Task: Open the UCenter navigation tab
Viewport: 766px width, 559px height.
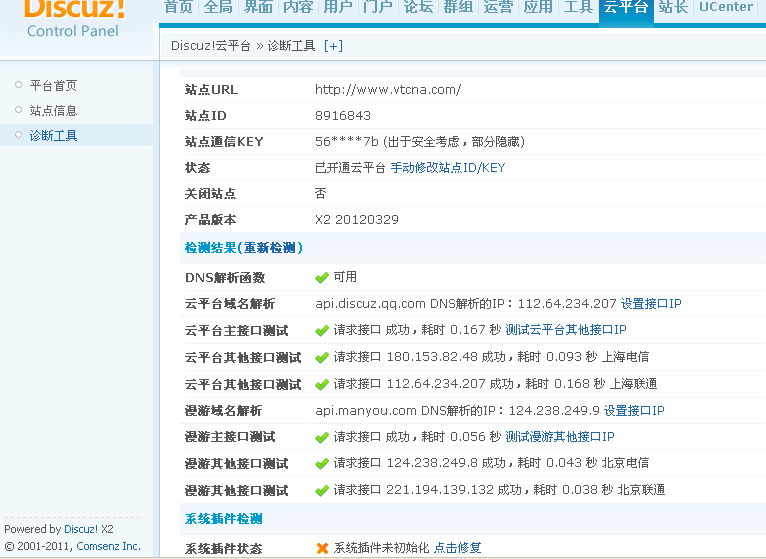Action: pyautogui.click(x=726, y=7)
